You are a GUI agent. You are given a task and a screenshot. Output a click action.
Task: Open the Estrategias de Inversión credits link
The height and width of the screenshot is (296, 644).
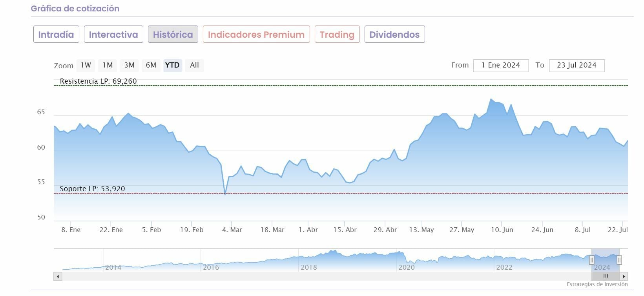coord(597,284)
